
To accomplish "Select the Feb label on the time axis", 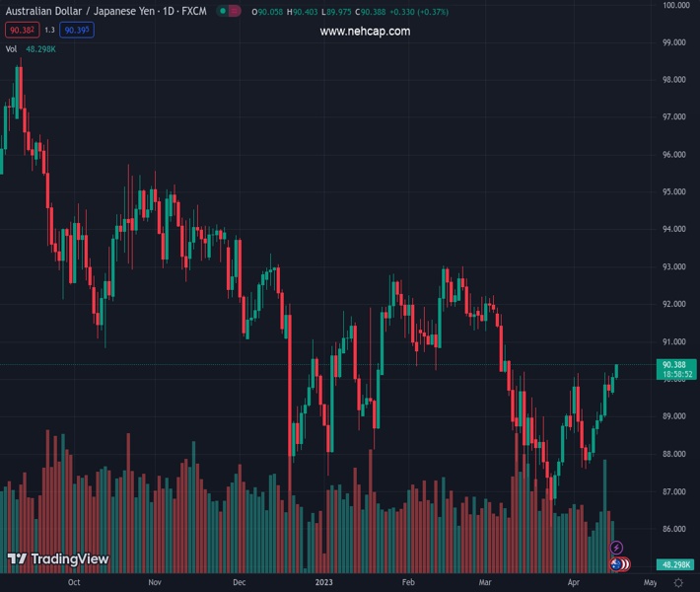I will tap(410, 583).
